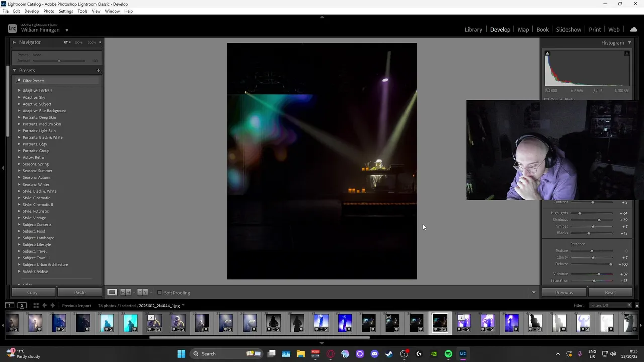This screenshot has width=644, height=362.
Task: Enable the Soft Proofing checkbox
Action: [159, 293]
